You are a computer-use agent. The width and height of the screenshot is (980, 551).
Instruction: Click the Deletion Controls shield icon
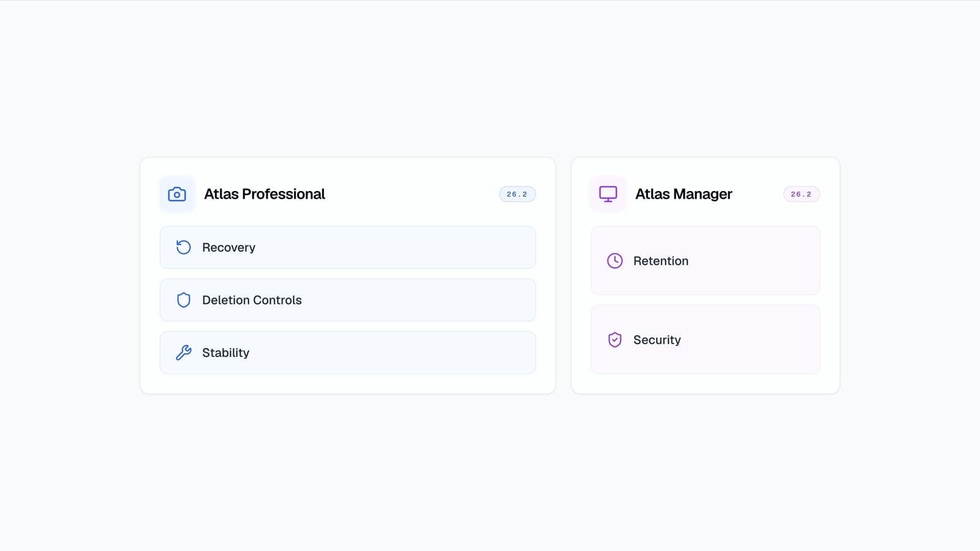coord(184,300)
